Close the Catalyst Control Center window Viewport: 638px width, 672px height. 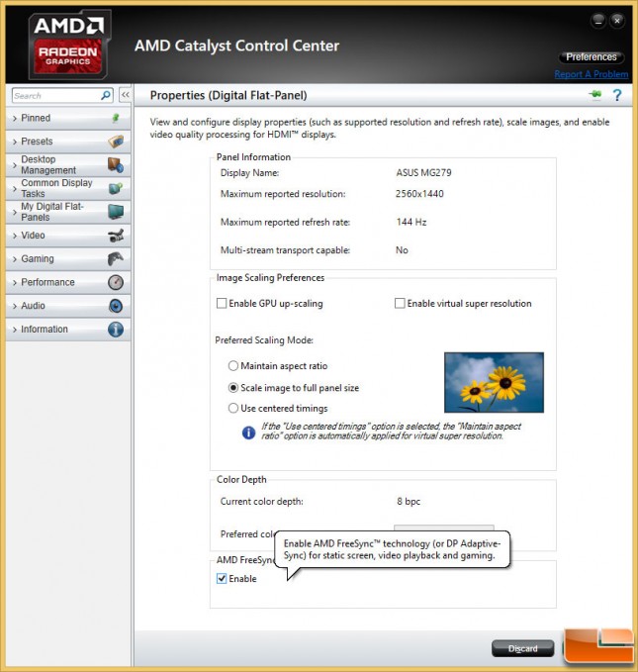coord(617,20)
